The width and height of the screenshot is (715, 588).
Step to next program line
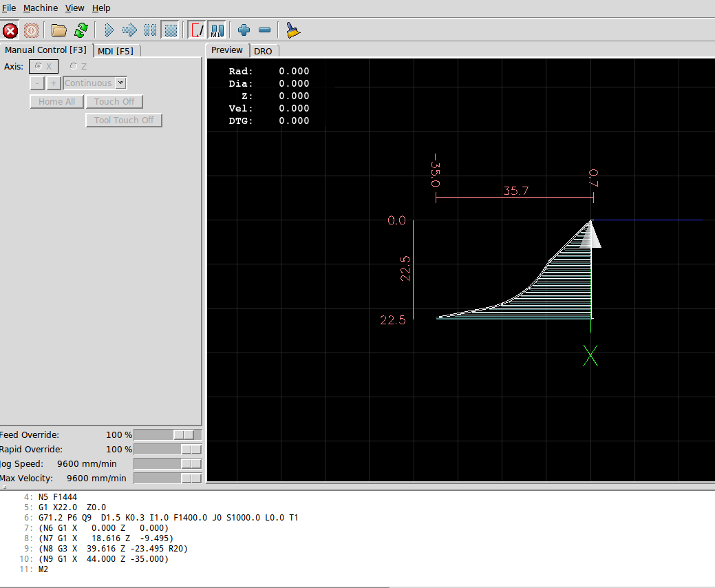(129, 30)
